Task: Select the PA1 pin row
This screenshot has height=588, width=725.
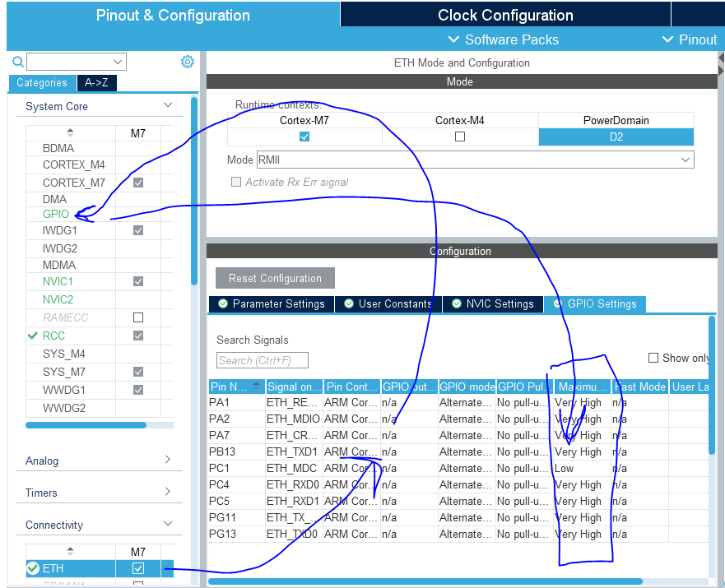Action: [x=458, y=402]
